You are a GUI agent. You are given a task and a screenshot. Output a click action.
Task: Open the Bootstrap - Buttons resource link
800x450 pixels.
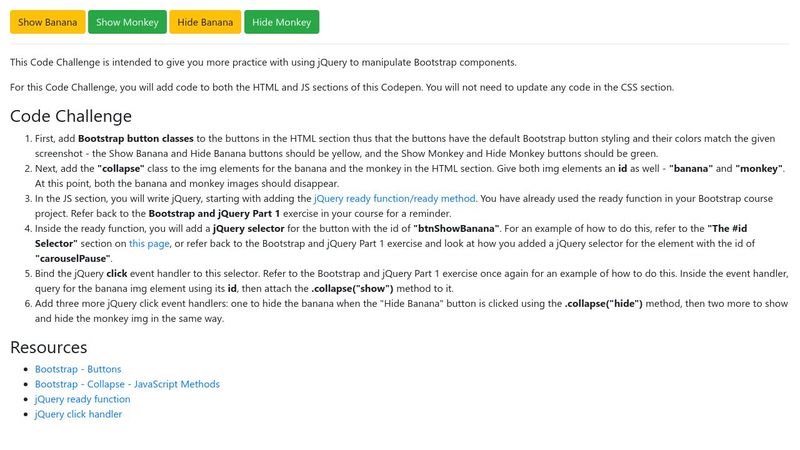[x=78, y=369]
